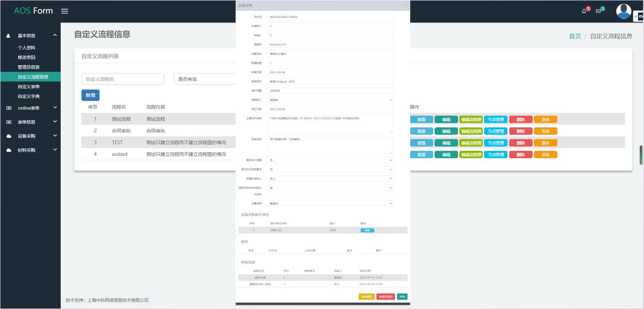Open the 使用部门 dropdown in the dialog
The image size is (644, 309).
pyautogui.click(x=330, y=100)
